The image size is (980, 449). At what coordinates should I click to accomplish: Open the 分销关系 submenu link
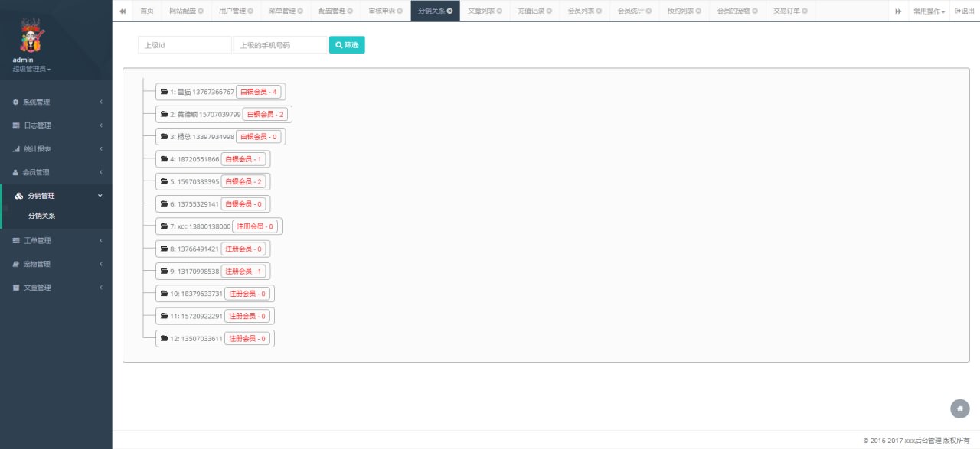pyautogui.click(x=41, y=216)
